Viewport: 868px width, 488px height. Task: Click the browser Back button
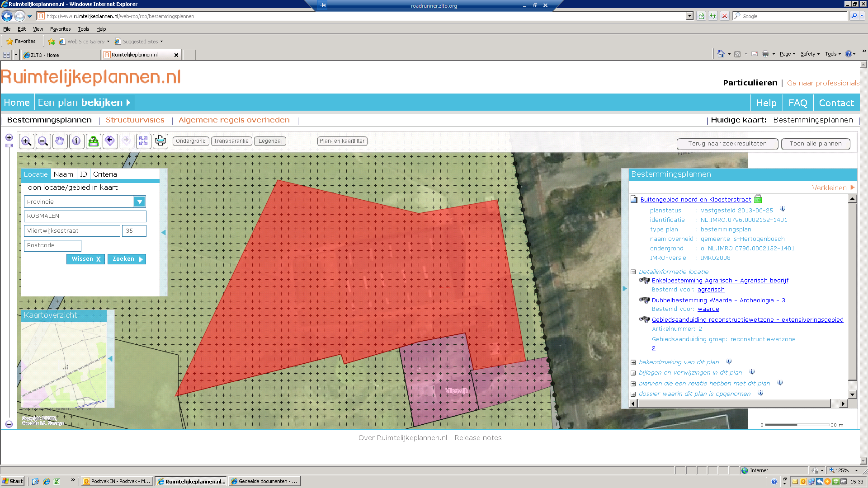(7, 16)
